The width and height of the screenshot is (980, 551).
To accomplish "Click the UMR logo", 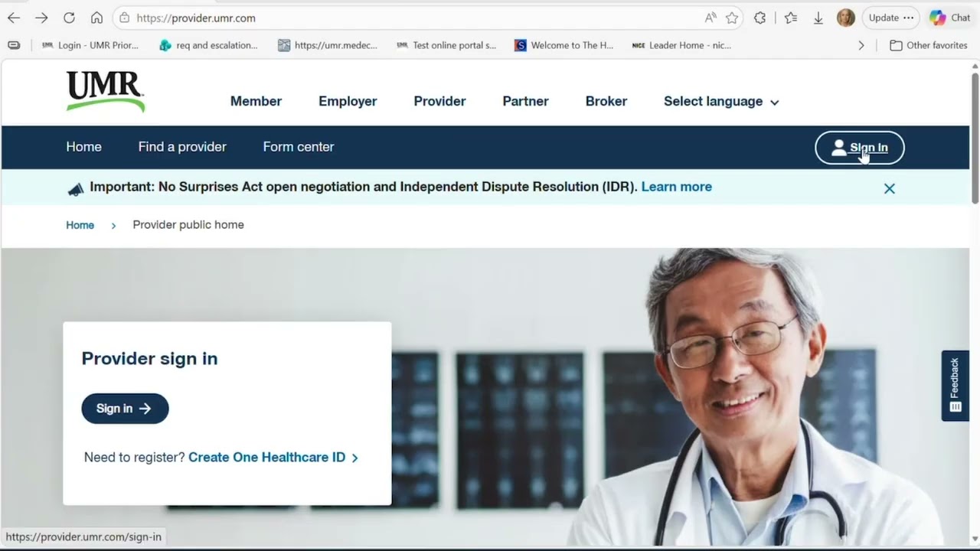I will pos(106,92).
